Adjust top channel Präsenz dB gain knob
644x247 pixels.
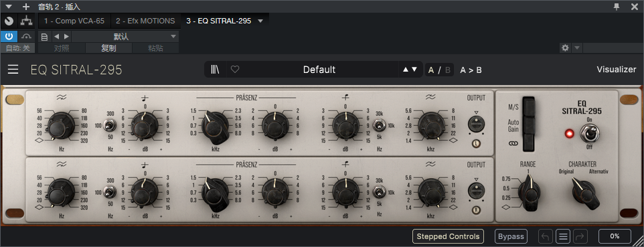(274, 125)
